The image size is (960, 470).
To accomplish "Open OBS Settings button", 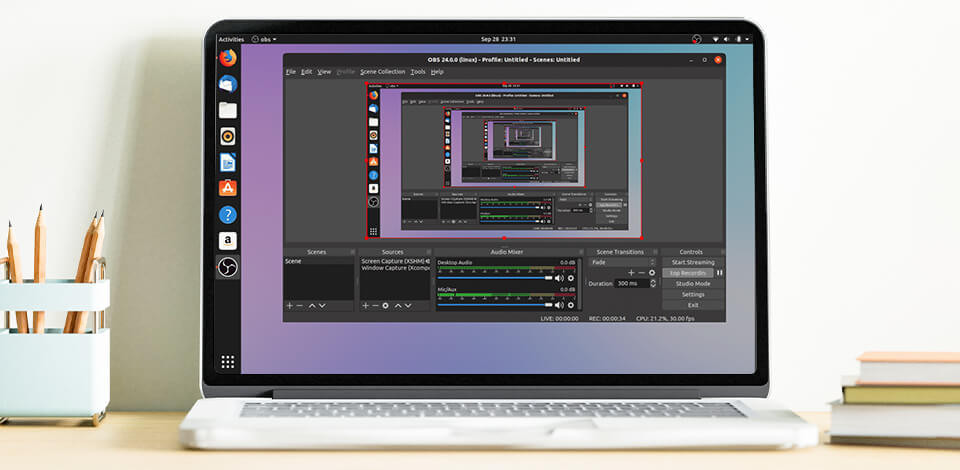I will [692, 294].
